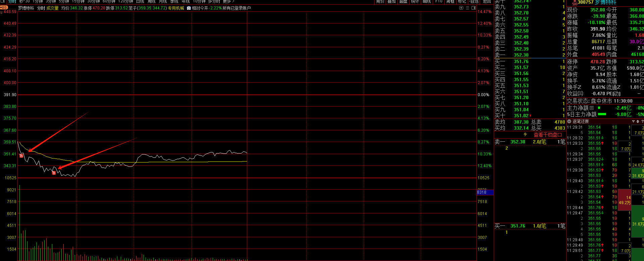Open the three-line chart menu icon
The width and height of the screenshot is (644, 261).
tap(467, 8)
